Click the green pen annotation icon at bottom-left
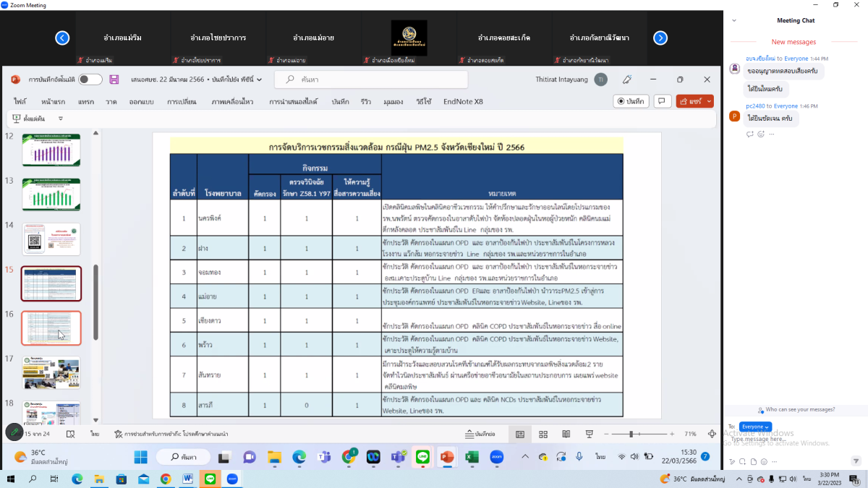 tap(13, 432)
